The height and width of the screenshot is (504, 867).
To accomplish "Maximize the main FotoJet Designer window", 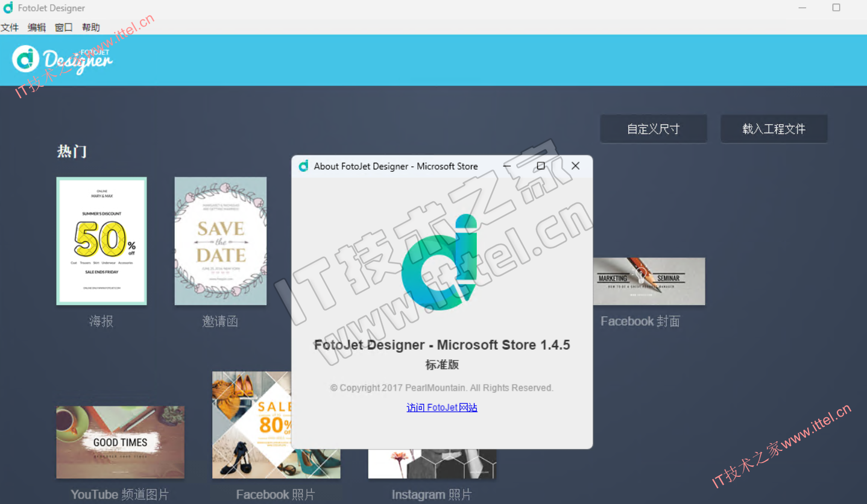I will coord(836,8).
